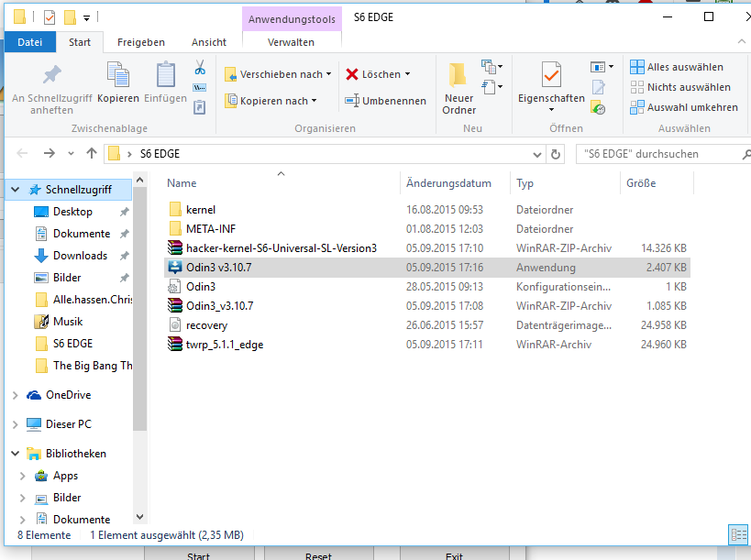
Task: Click Umbenennen in the Organisieren group
Action: coord(385,101)
